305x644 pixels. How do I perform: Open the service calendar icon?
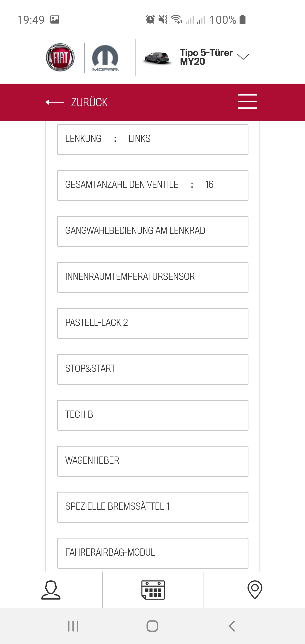pos(153,590)
